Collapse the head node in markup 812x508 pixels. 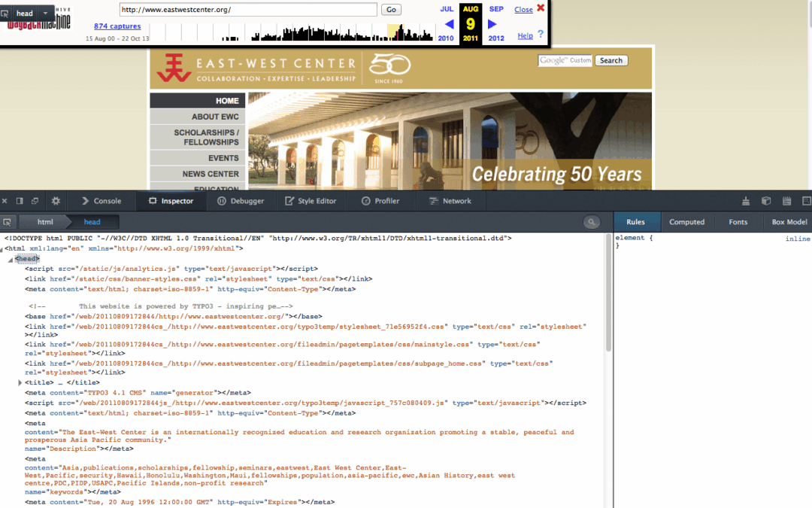click(11, 260)
